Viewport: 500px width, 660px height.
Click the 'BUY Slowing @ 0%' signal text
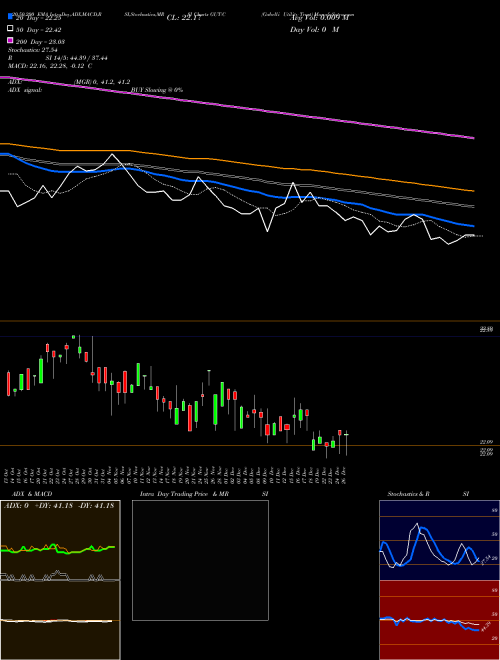(157, 90)
